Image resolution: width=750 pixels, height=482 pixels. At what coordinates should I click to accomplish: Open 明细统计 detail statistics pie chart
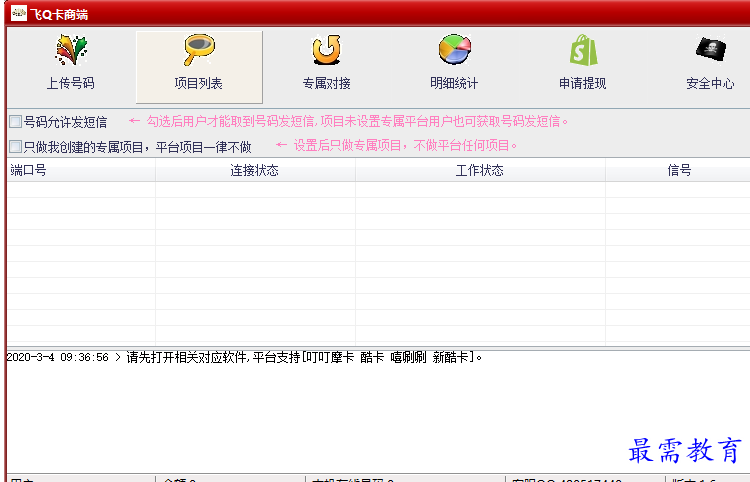(x=454, y=63)
